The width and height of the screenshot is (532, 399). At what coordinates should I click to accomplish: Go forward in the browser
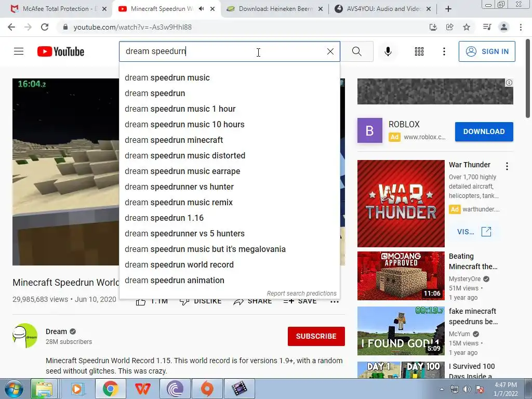(28, 27)
